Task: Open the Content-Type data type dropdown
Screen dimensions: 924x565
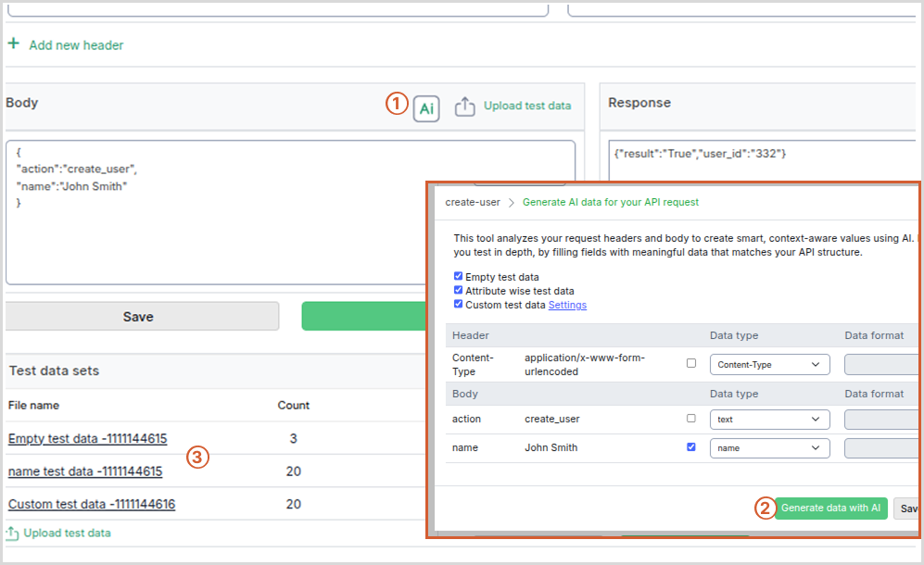Action: [x=769, y=364]
